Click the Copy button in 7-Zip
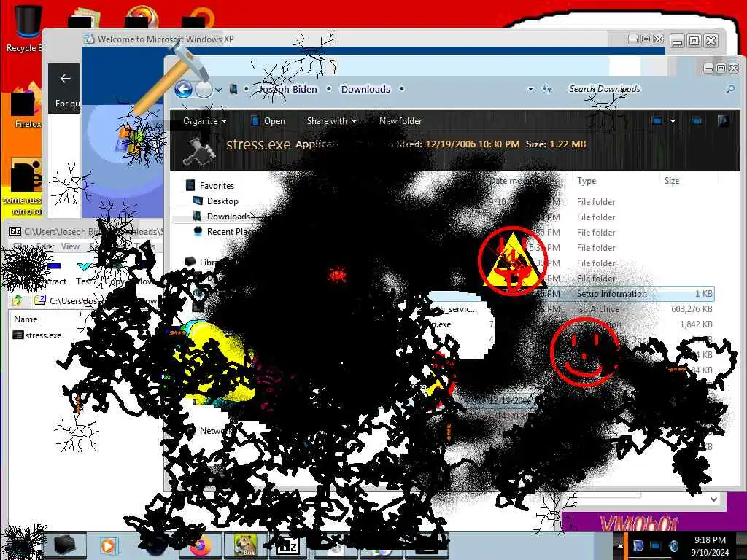The image size is (747, 560). pos(114,273)
